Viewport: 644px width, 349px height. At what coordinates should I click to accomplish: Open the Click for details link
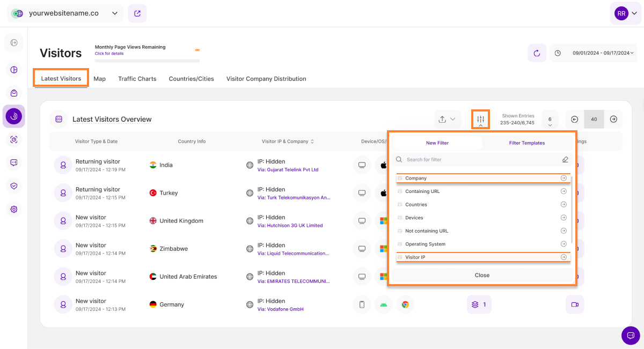(109, 54)
